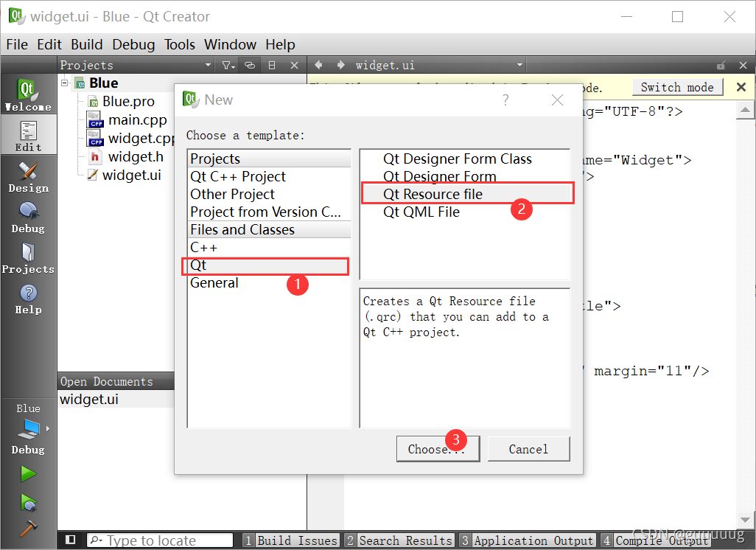Open the Tools menu
756x550 pixels.
[x=179, y=44]
